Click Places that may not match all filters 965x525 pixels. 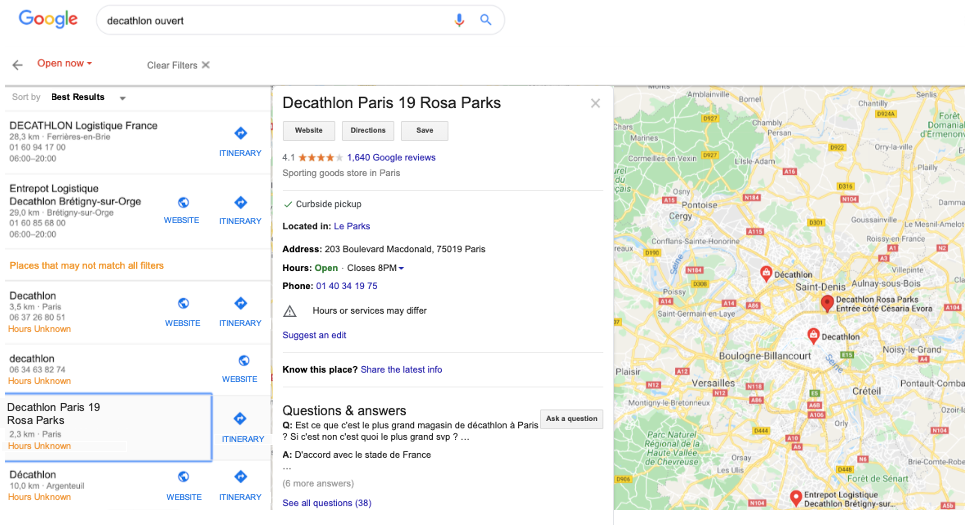pyautogui.click(x=87, y=266)
